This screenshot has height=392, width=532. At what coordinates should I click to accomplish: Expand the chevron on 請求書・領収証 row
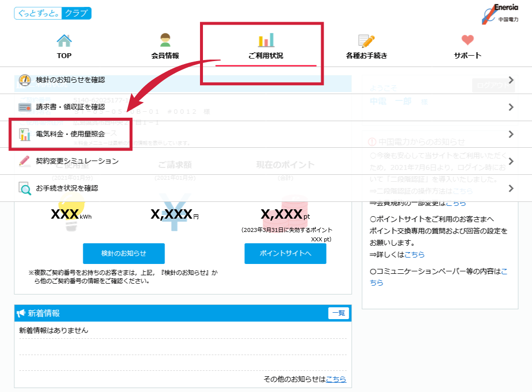(511, 107)
